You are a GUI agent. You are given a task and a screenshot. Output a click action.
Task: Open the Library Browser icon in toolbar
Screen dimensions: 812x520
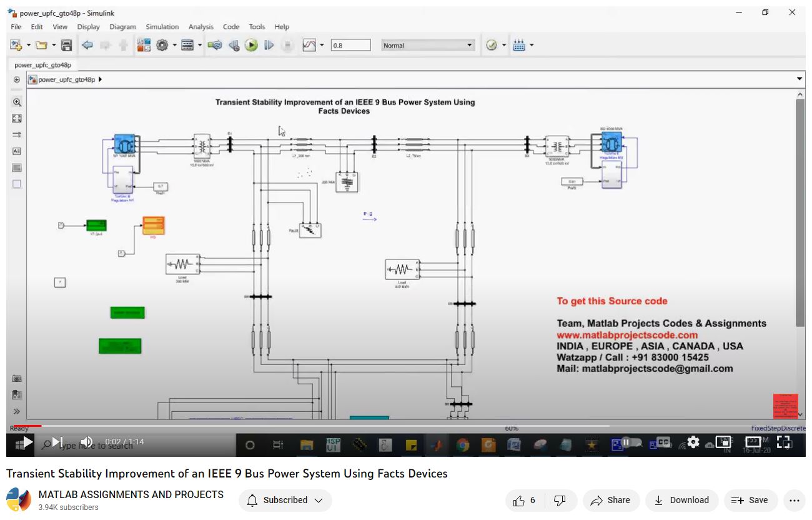click(144, 45)
